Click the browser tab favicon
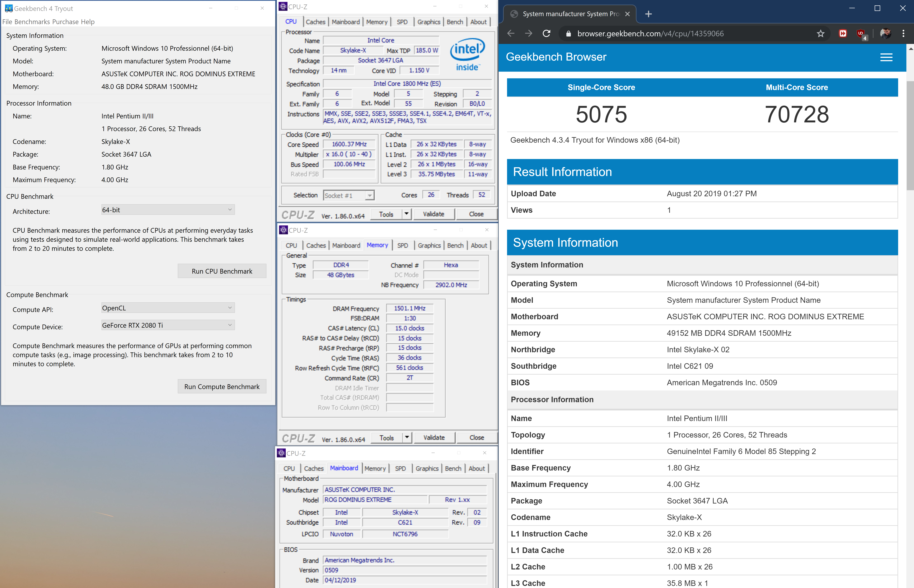914x588 pixels. (514, 14)
